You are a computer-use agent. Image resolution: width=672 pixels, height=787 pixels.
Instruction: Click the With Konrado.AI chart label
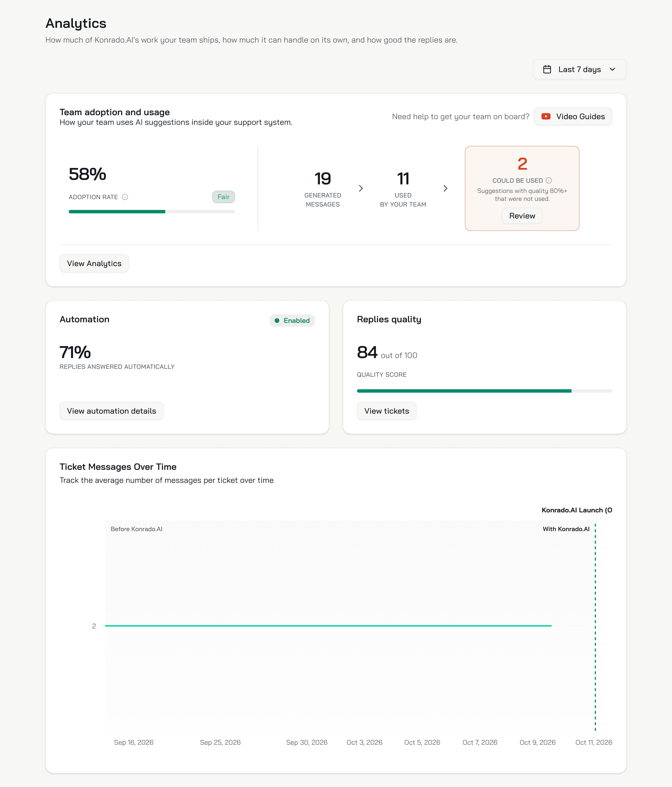pos(566,529)
